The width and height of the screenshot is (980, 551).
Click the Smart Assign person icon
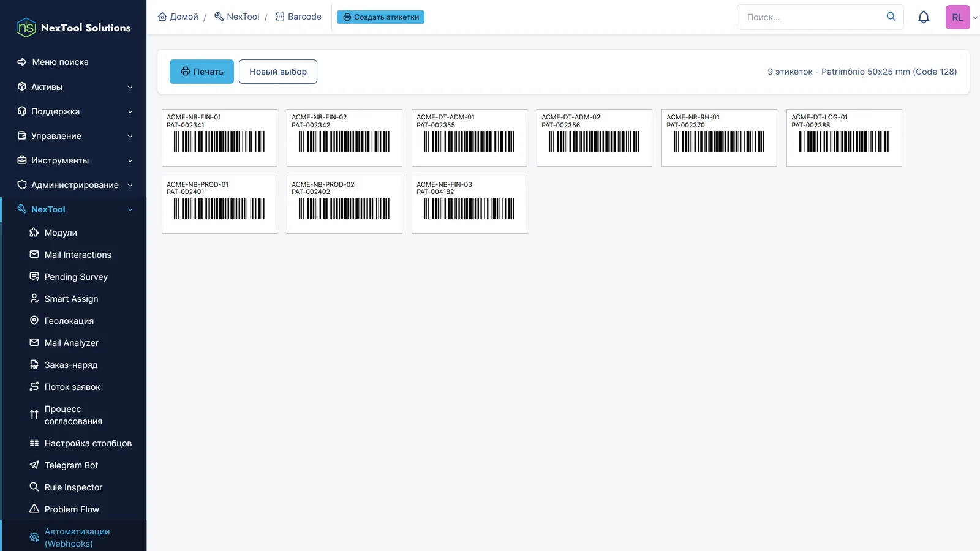[34, 299]
